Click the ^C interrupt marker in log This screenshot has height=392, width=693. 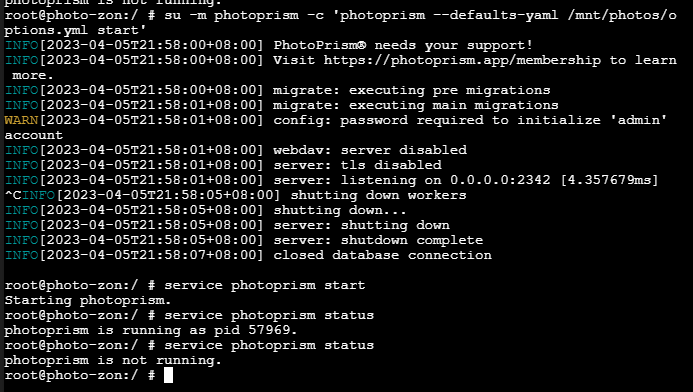[x=13, y=195]
